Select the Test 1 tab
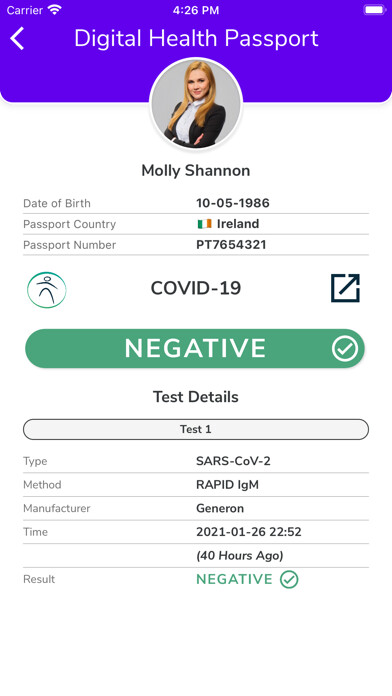Screen dimensions: 392x696 (196, 429)
